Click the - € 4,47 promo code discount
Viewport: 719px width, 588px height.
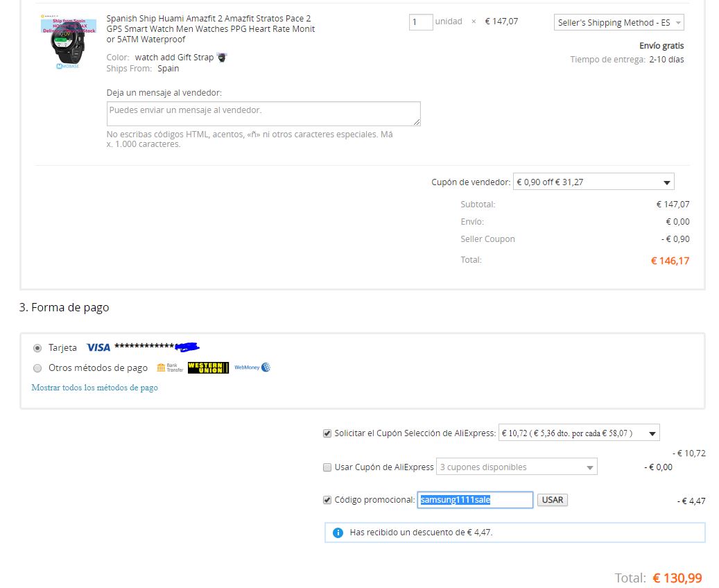pyautogui.click(x=691, y=501)
